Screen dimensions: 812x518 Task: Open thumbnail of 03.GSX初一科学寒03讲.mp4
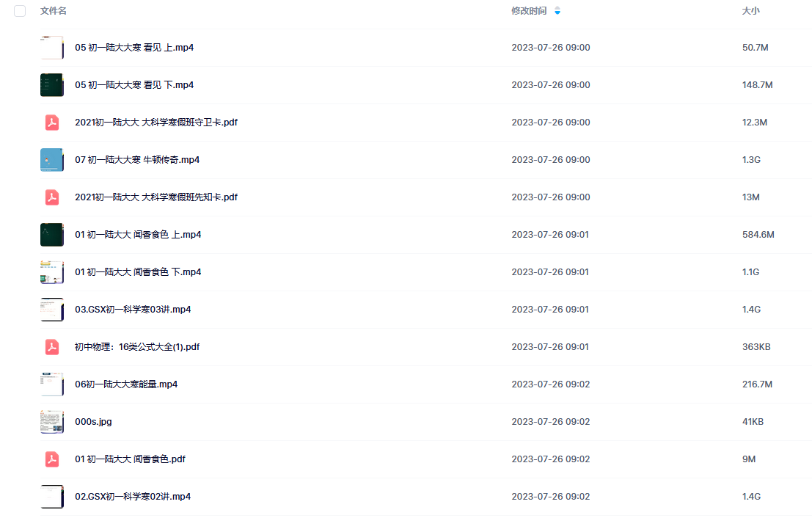(x=52, y=310)
